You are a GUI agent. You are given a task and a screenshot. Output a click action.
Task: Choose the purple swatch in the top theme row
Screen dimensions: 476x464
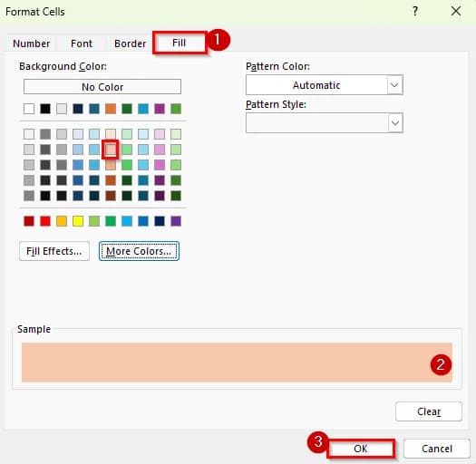pos(160,109)
